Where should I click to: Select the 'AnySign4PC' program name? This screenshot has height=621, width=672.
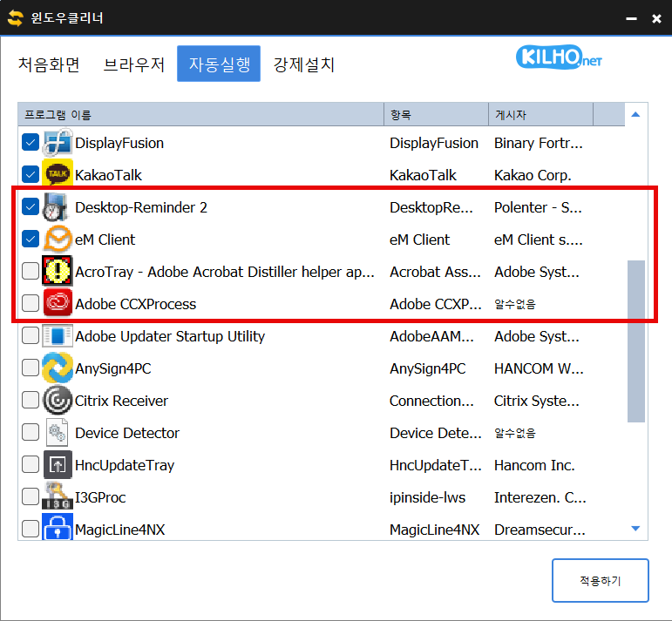click(x=112, y=368)
